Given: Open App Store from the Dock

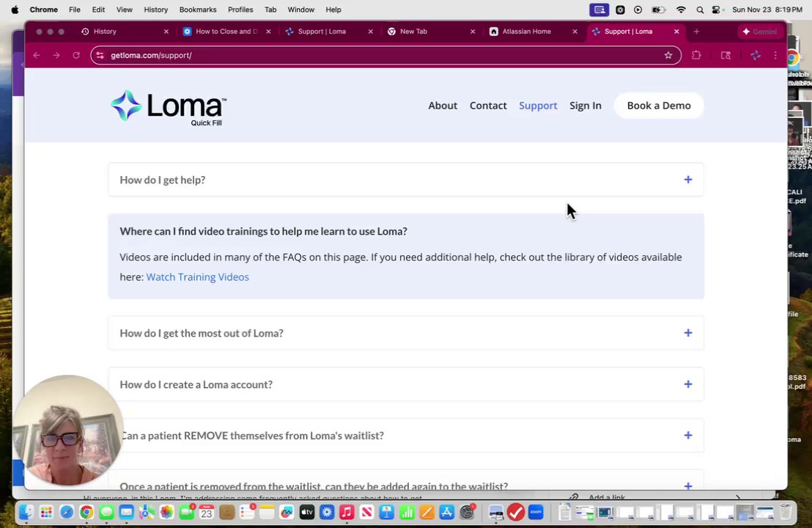Looking at the screenshot, I should pyautogui.click(x=447, y=513).
